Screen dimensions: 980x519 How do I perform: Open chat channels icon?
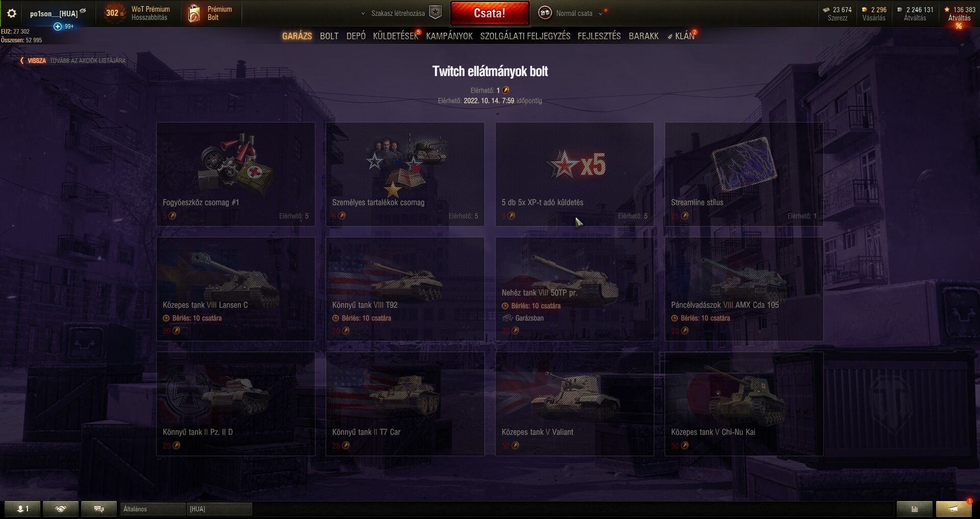point(99,509)
